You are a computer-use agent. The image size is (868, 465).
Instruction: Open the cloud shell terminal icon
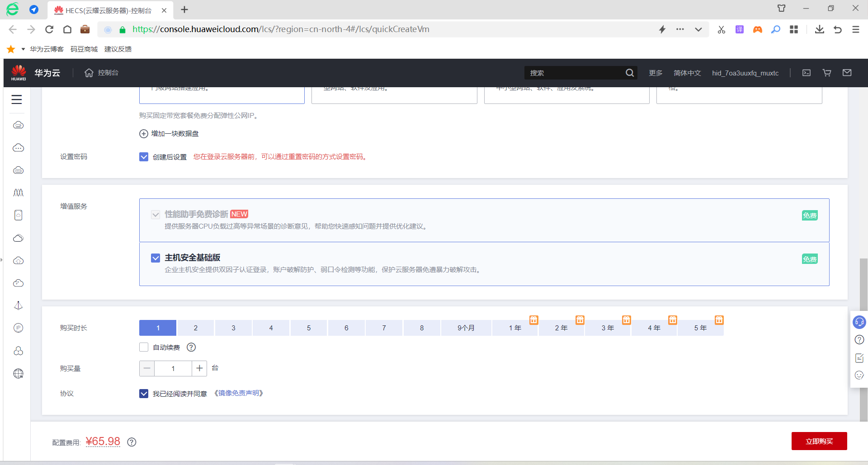point(807,73)
